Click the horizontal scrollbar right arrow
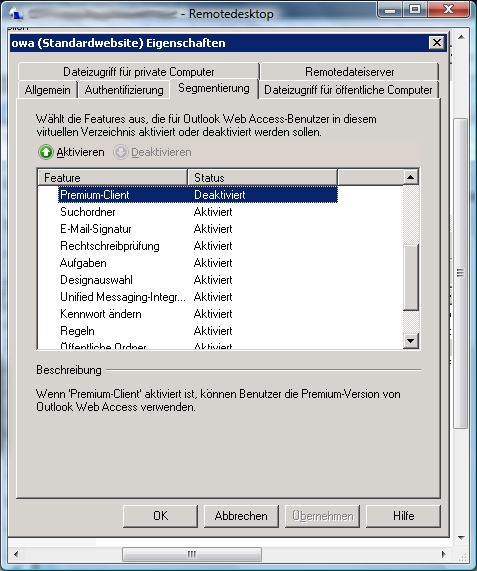 tap(443, 554)
